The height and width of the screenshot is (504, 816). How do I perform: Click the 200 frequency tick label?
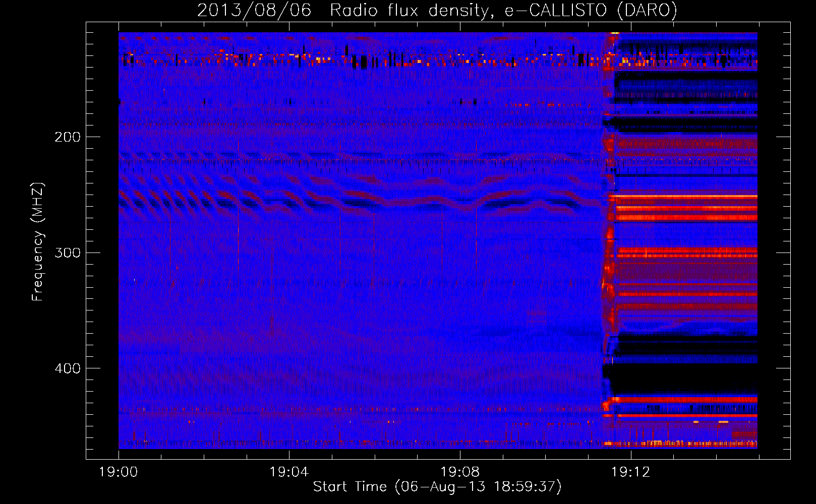(68, 137)
